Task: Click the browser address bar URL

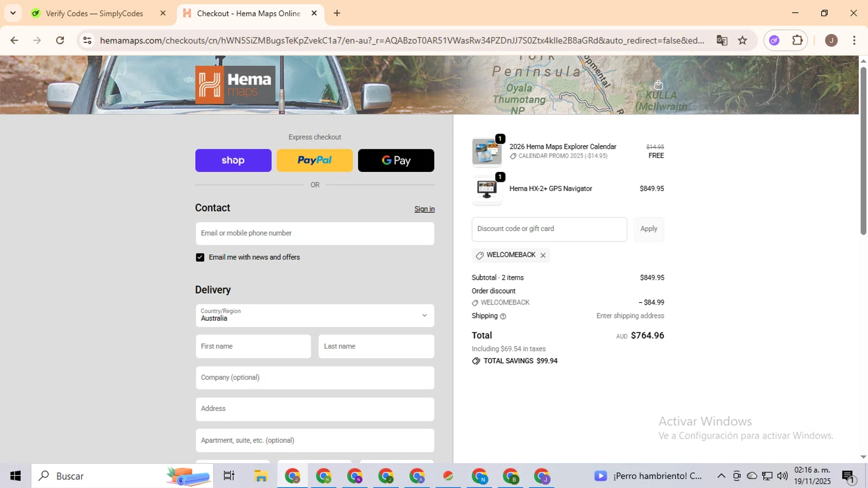Action: tap(402, 41)
